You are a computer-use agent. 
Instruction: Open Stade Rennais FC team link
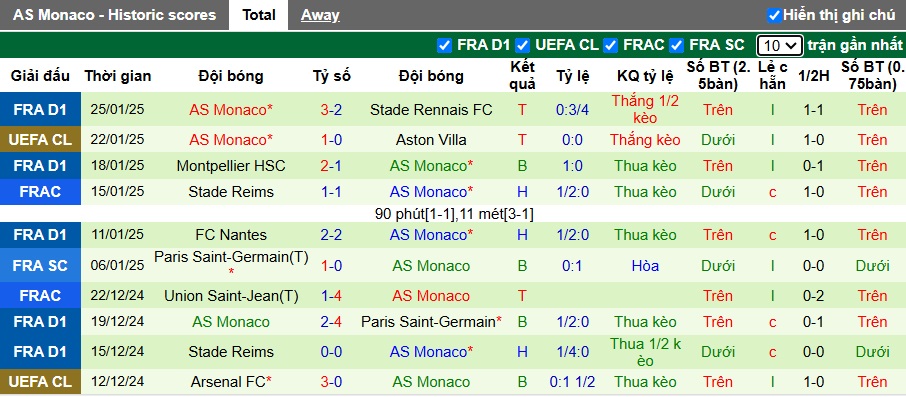pos(431,110)
